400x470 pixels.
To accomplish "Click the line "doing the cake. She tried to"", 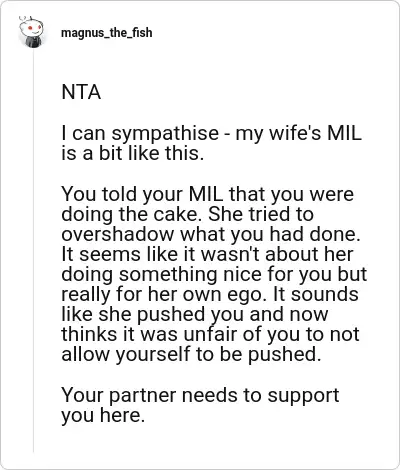I will (x=187, y=214).
